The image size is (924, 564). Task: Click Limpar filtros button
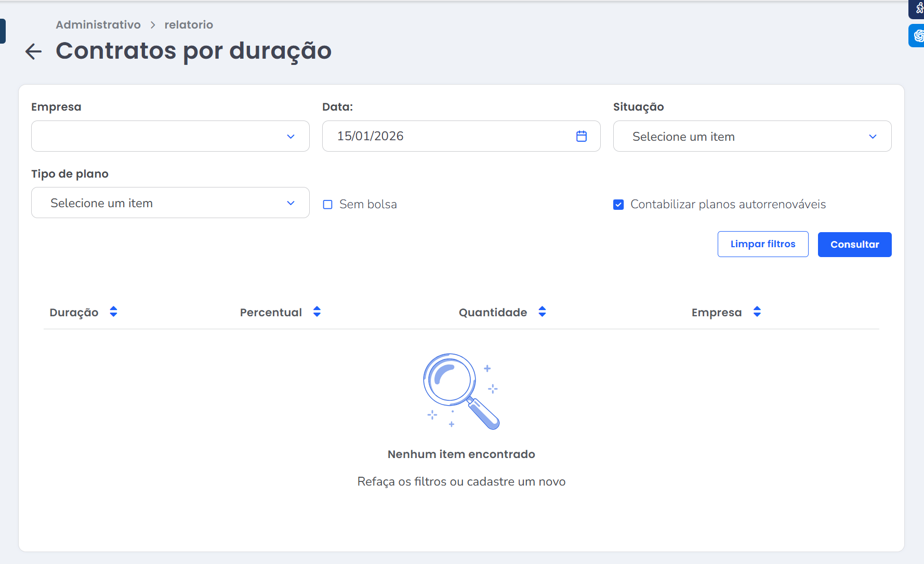[762, 244]
